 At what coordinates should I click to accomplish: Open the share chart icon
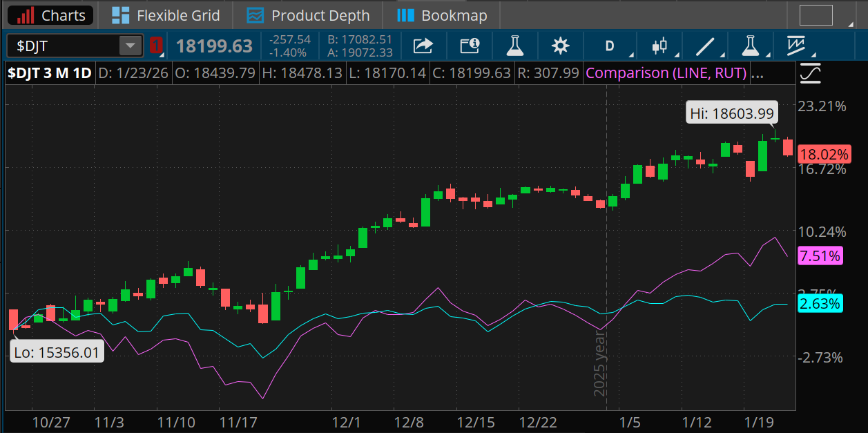pyautogui.click(x=423, y=46)
